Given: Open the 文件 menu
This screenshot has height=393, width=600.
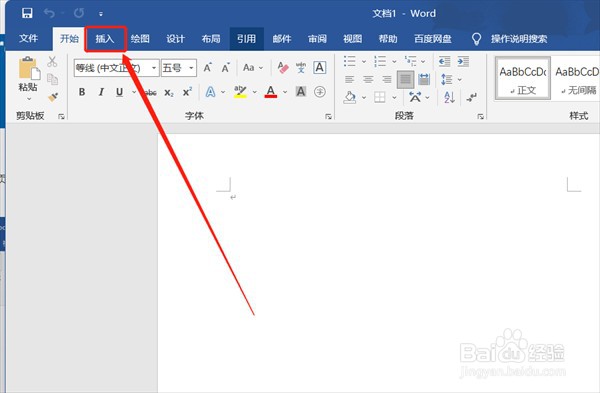Looking at the screenshot, I should click(x=28, y=38).
